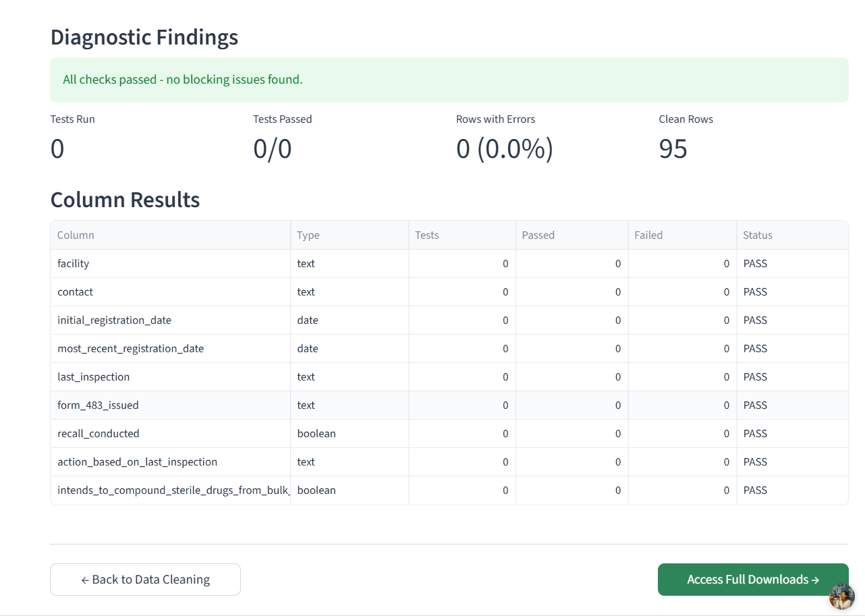The width and height of the screenshot is (865, 616).
Task: Click the Rows with Errors metric
Action: click(505, 149)
